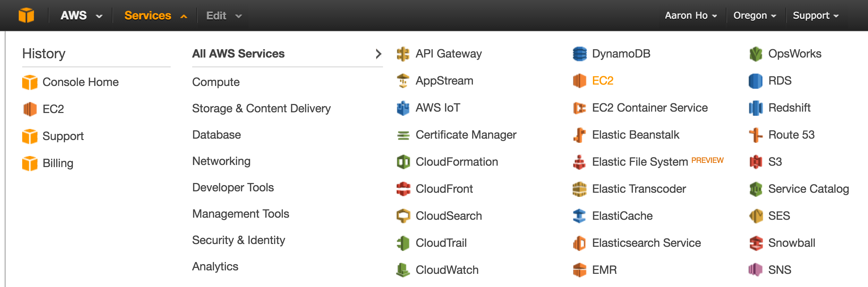Viewport: 868px width, 287px height.
Task: Click the SNS icon
Action: coord(756,270)
